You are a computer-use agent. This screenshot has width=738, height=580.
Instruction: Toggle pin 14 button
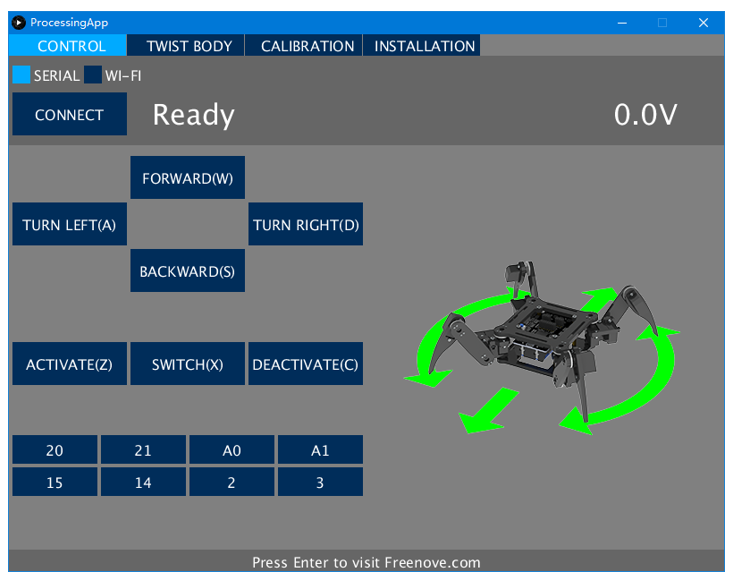click(144, 482)
